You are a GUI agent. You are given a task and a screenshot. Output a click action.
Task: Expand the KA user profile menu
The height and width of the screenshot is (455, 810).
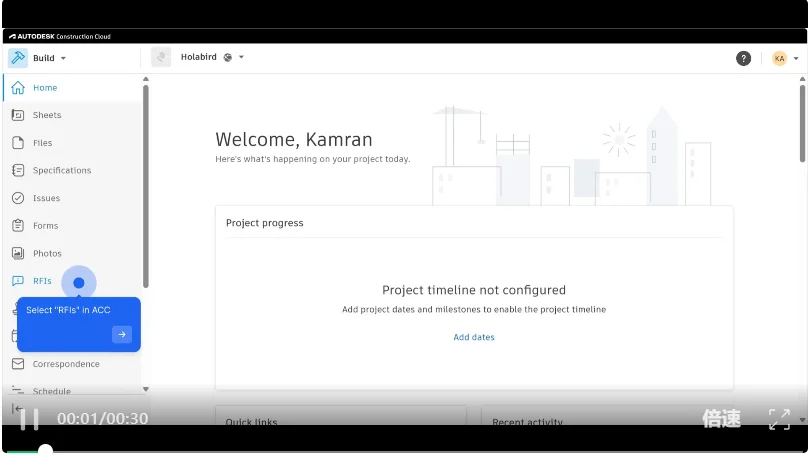pyautogui.click(x=785, y=58)
